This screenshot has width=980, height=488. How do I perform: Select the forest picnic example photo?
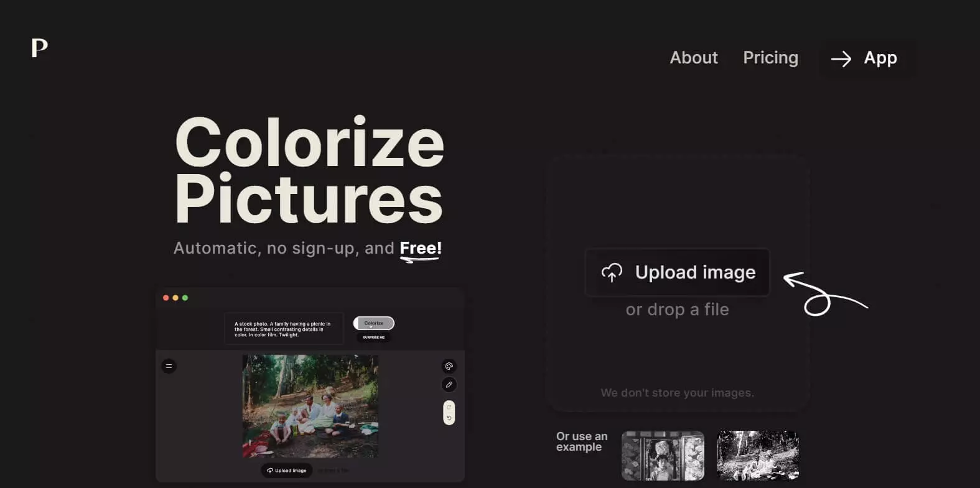757,456
